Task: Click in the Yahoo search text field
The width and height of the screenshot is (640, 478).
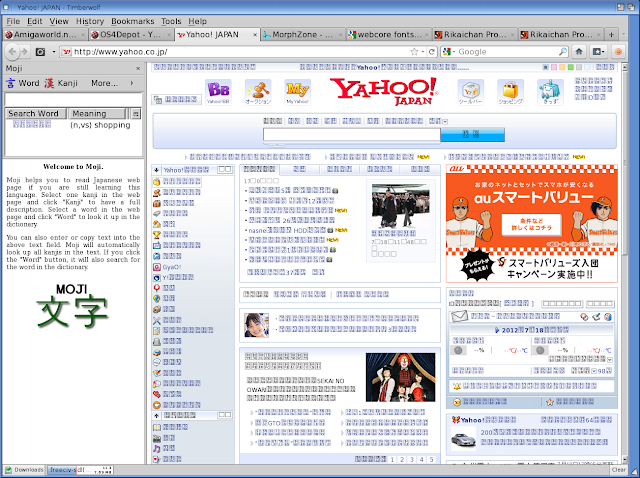Action: tap(352, 135)
